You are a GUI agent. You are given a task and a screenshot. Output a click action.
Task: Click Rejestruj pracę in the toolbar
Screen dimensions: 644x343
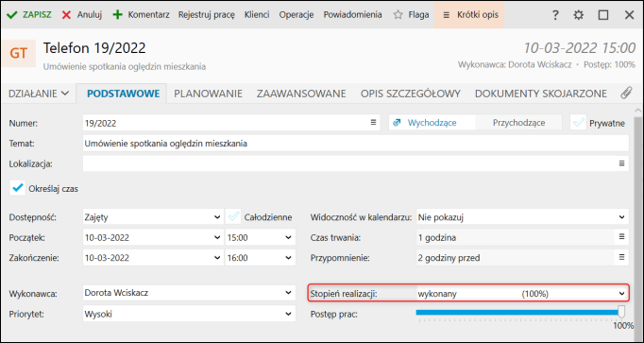(206, 15)
